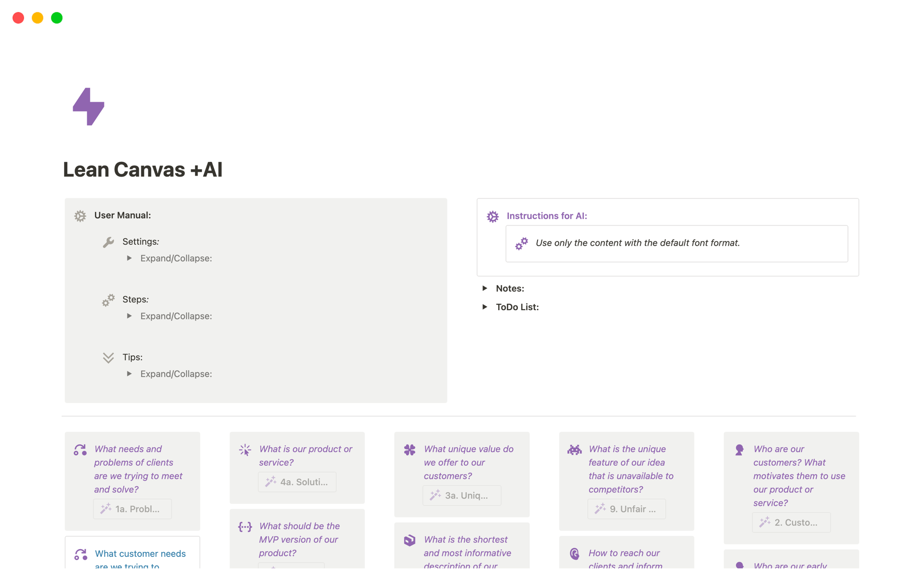Click the gear icon beside Instructions for AI
This screenshot has height=578, width=924.
coord(492,216)
